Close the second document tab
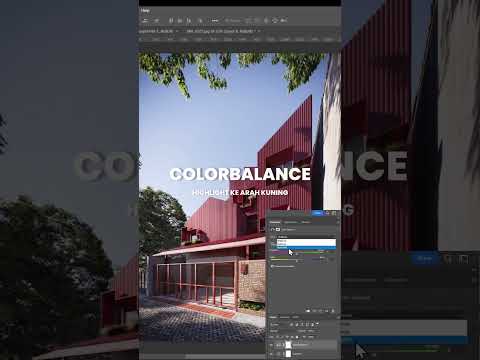The width and height of the screenshot is (480, 360). (x=259, y=31)
